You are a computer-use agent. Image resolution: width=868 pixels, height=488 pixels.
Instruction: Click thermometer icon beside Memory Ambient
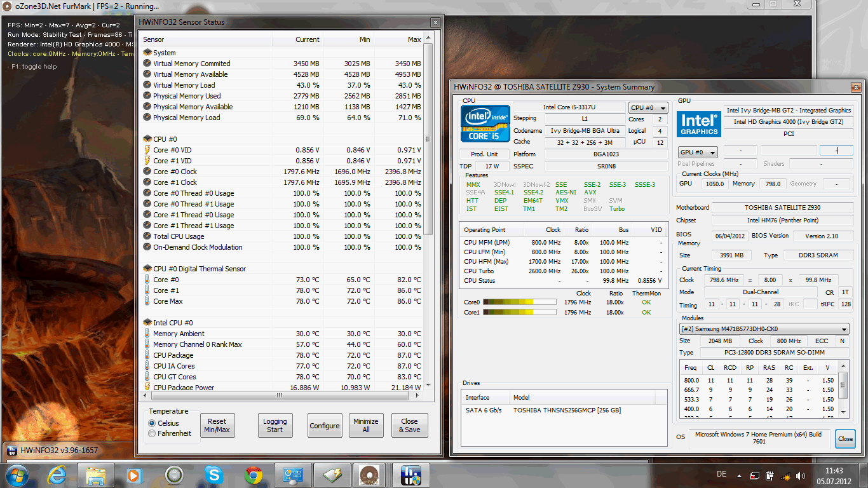point(147,334)
